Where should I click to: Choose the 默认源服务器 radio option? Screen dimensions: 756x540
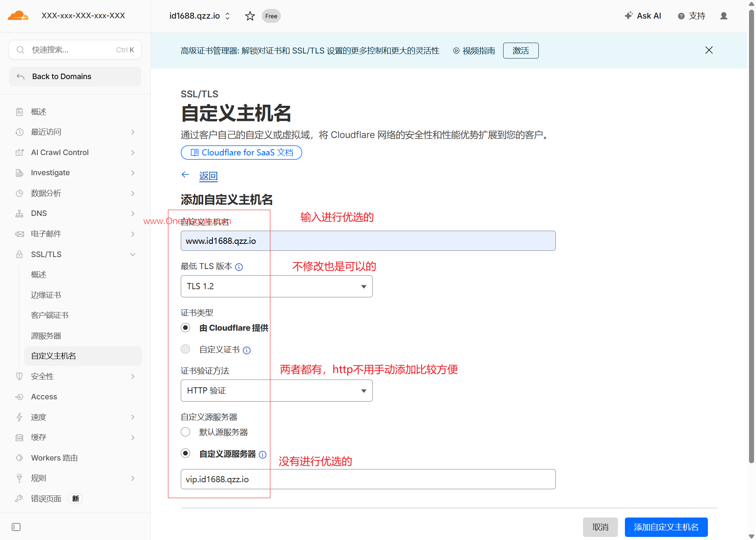185,432
